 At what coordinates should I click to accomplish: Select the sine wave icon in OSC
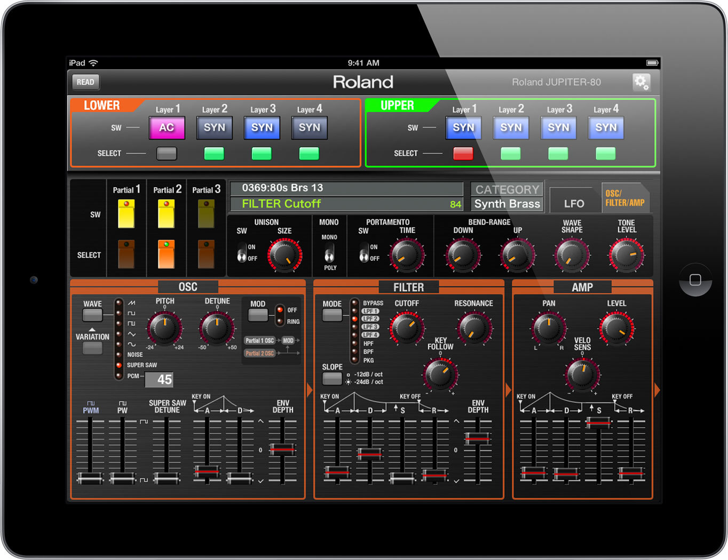pos(131,345)
